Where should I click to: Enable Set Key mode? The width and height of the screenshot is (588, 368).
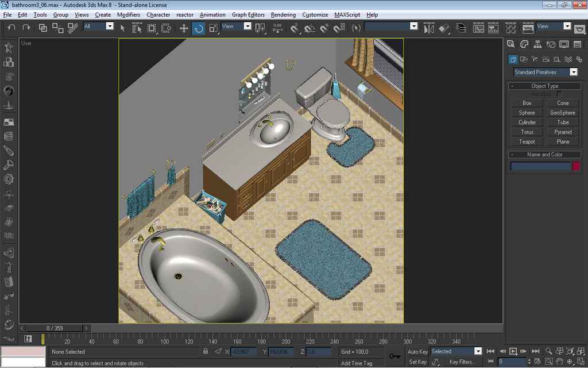[x=417, y=362]
